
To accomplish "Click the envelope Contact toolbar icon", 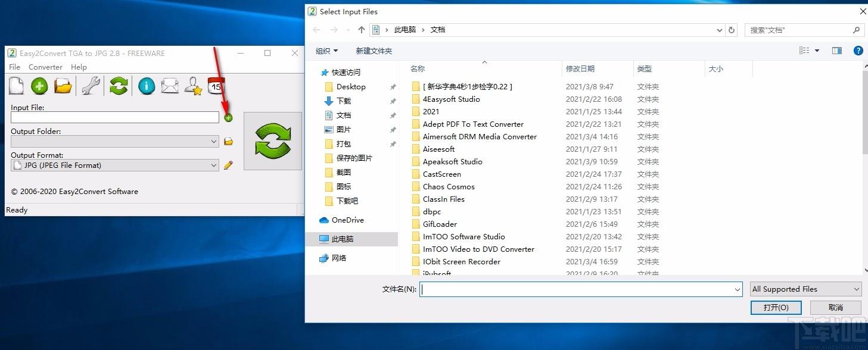I will point(170,86).
